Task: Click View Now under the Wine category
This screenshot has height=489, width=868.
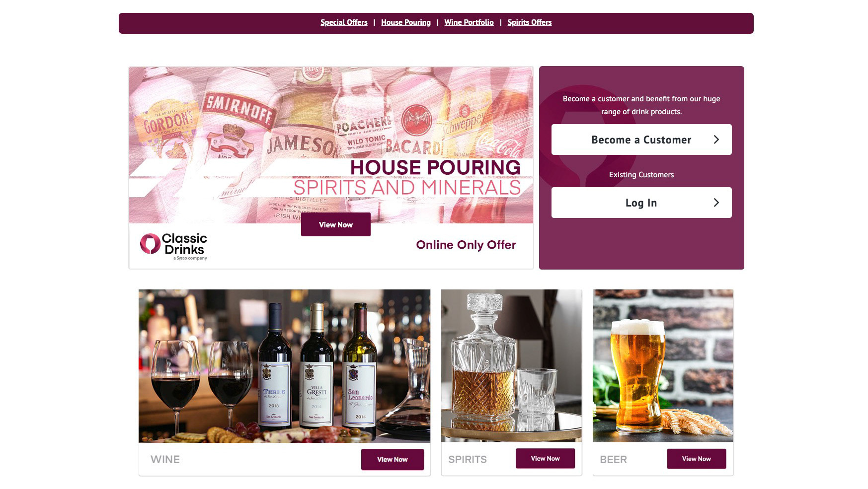Action: point(393,459)
